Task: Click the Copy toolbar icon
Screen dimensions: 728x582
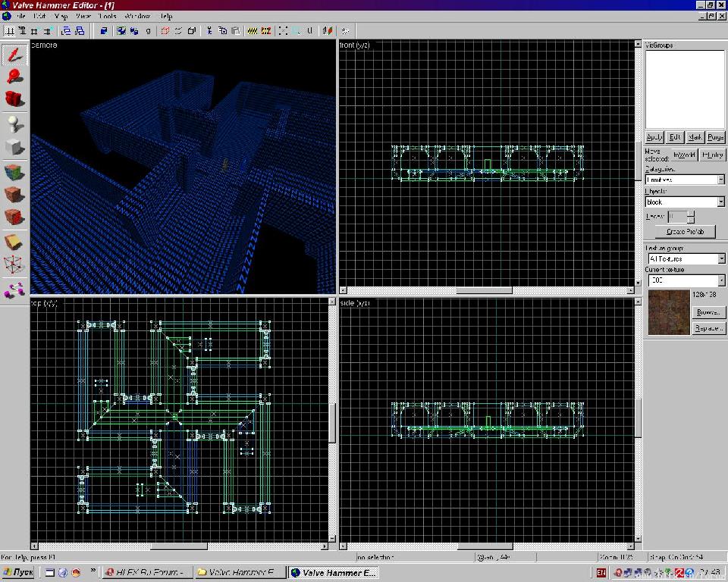Action: 222,31
